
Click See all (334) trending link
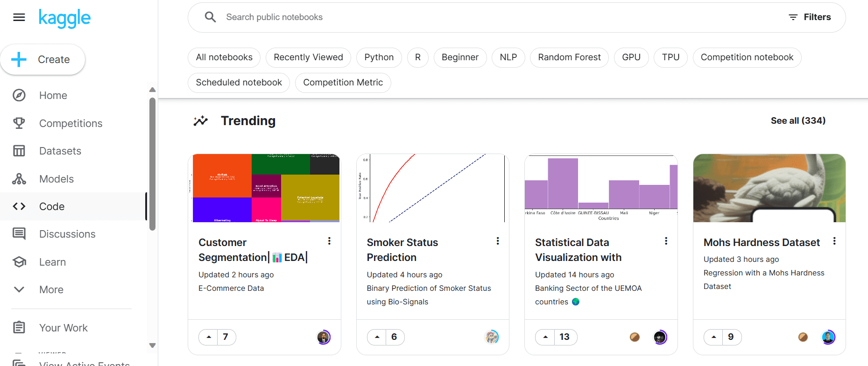[798, 120]
